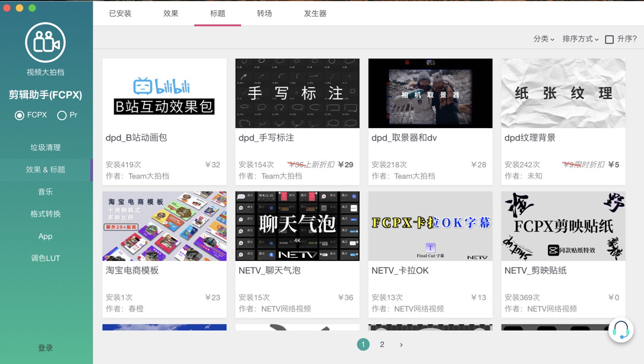Click the dpd_手写标注 title

coord(266,138)
